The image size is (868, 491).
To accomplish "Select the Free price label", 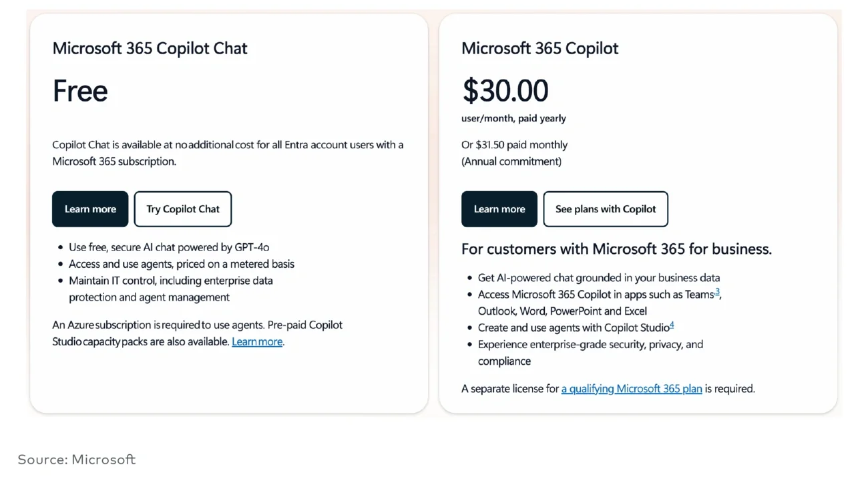I will (79, 91).
